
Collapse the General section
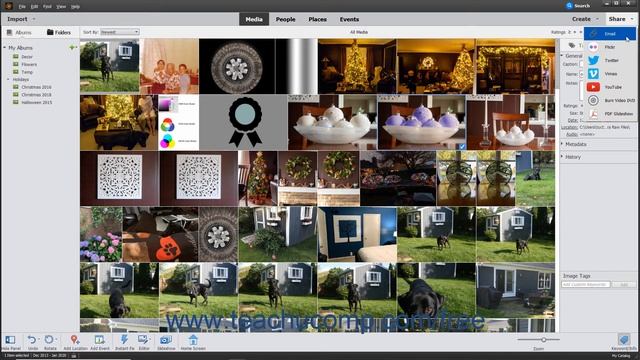pos(562,56)
